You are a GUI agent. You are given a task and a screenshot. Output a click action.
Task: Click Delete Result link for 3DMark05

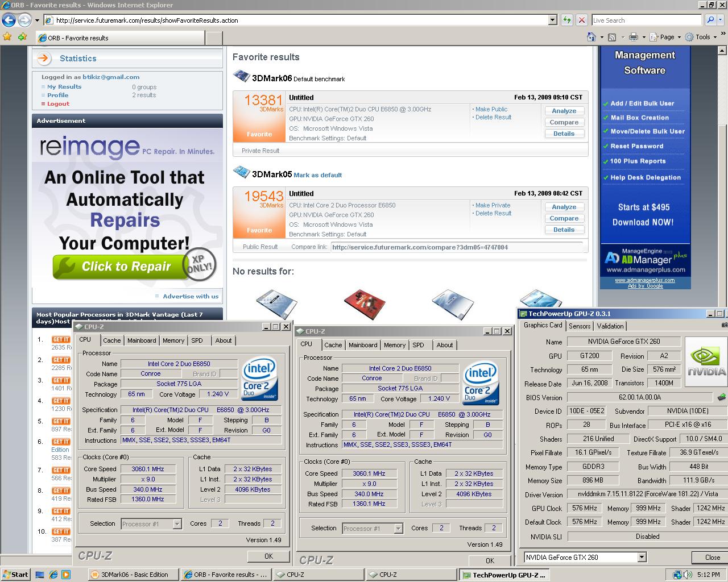493,213
